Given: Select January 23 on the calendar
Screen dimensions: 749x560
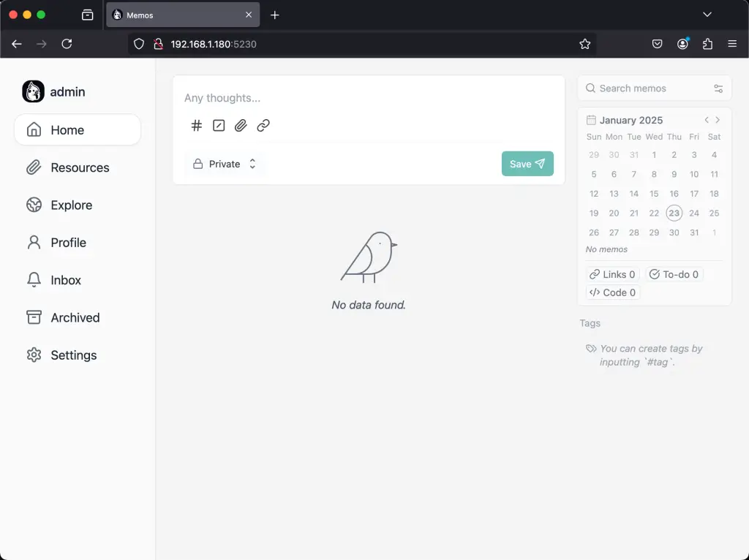Looking at the screenshot, I should click(674, 213).
